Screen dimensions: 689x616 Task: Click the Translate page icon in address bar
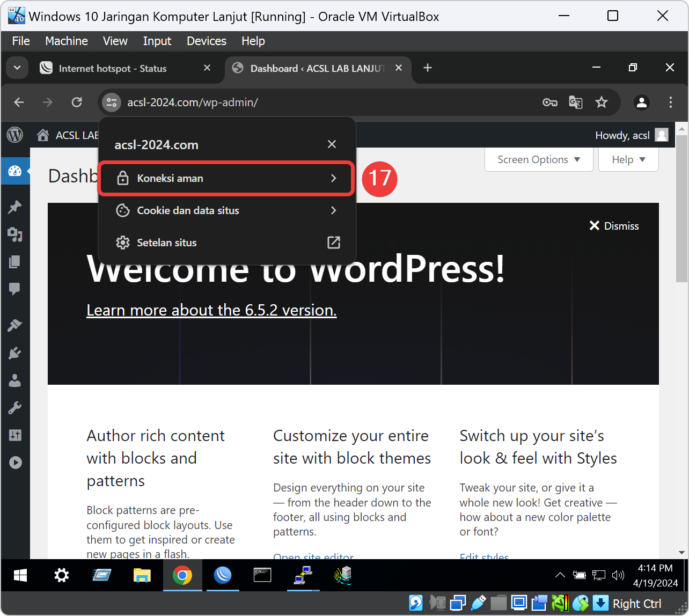(575, 102)
